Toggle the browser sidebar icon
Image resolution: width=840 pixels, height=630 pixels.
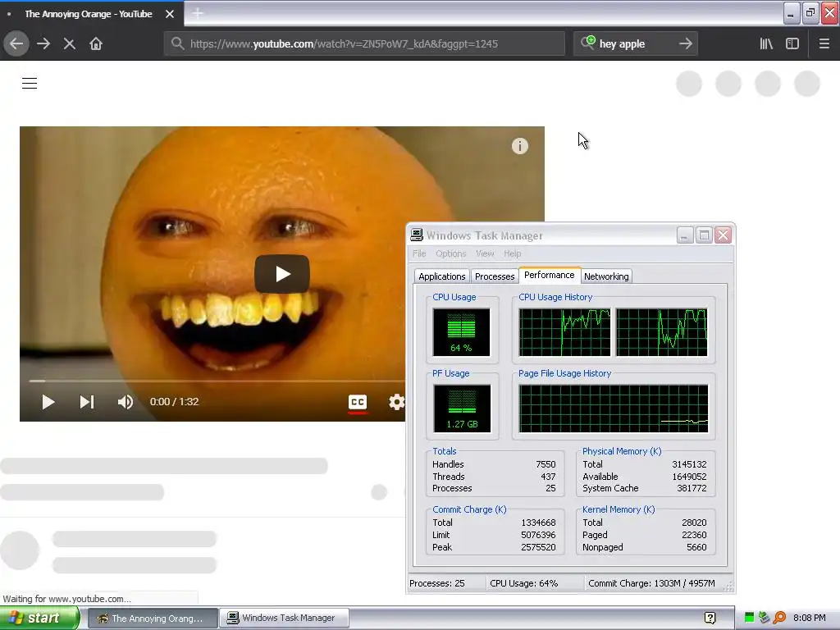[x=792, y=43]
